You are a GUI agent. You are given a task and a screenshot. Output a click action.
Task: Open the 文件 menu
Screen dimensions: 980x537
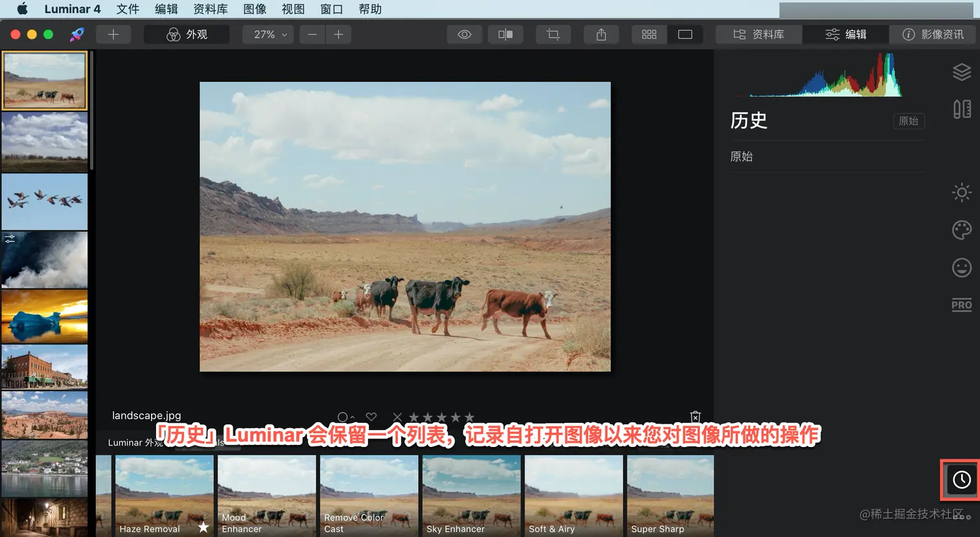[128, 9]
